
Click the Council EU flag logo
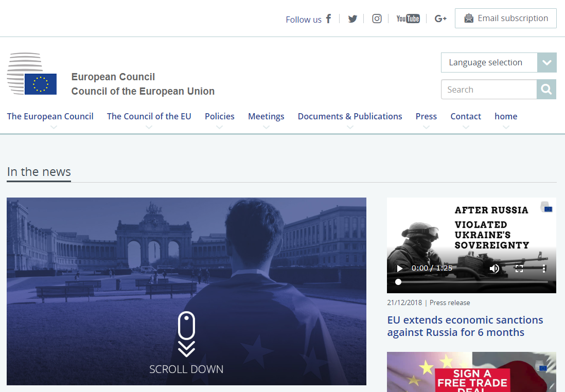tap(32, 74)
